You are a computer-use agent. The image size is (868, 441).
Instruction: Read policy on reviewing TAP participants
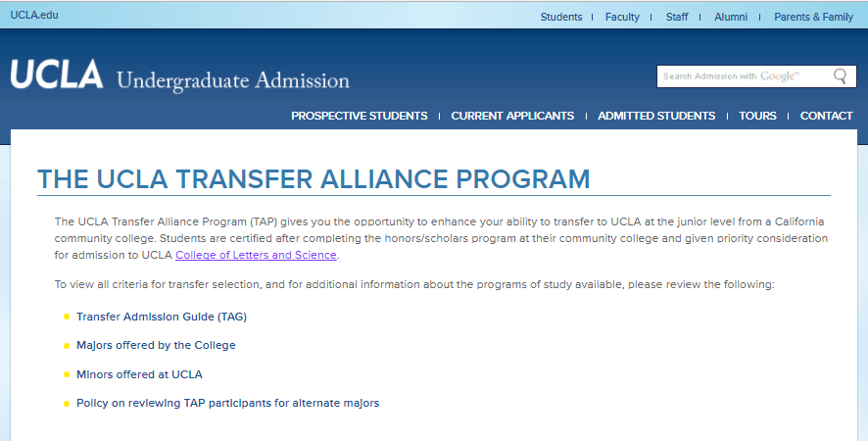point(227,403)
